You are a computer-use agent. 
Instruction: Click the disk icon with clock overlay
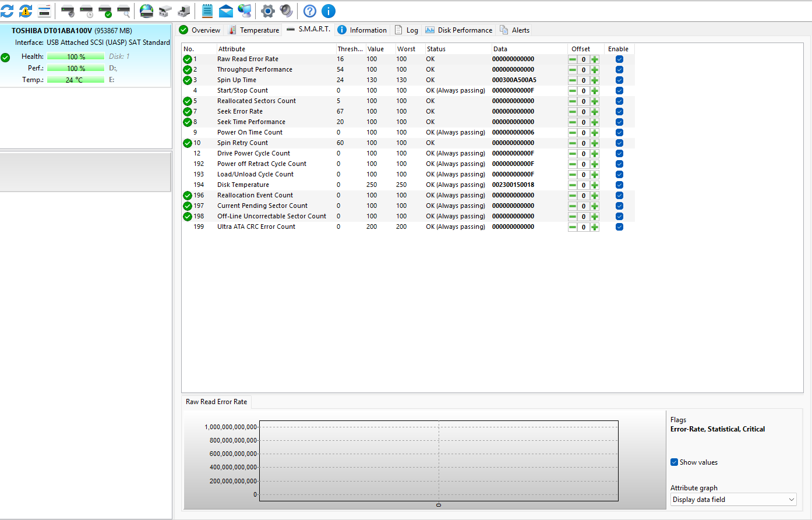tap(87, 11)
